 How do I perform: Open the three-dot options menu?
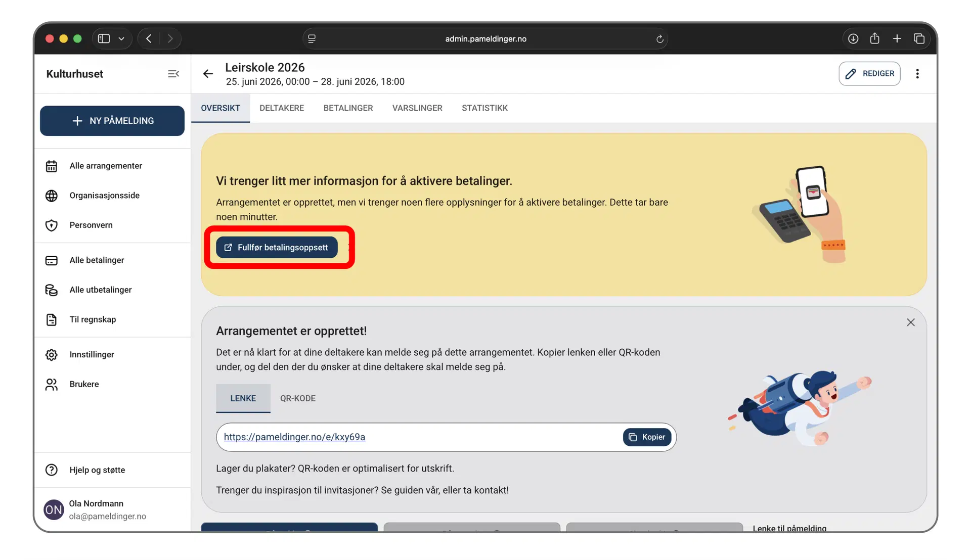click(x=918, y=73)
